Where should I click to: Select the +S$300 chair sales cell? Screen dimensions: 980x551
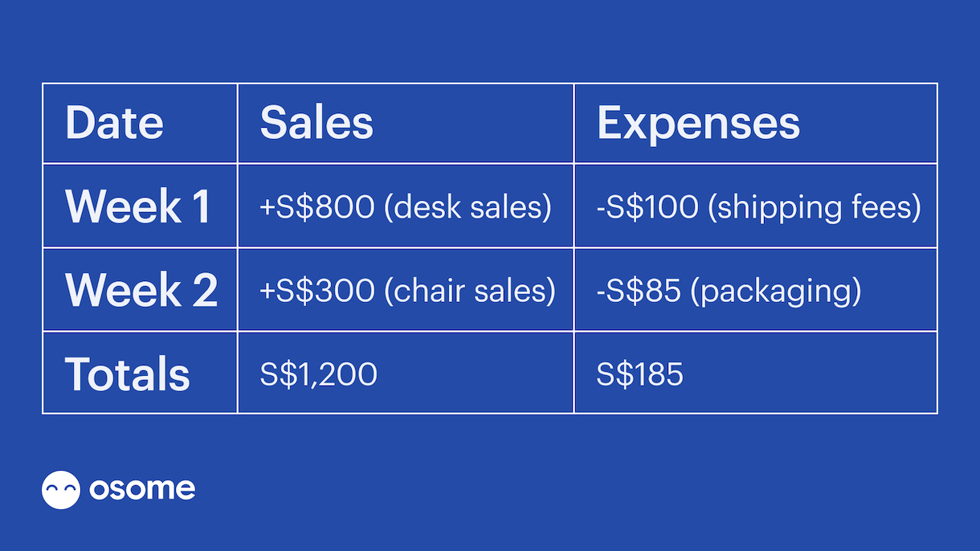pos(406,290)
